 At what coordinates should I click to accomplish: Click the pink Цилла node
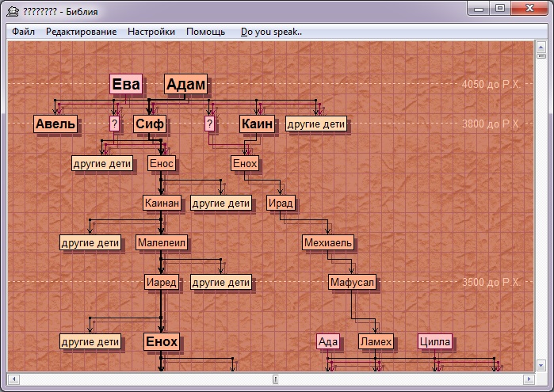435,341
